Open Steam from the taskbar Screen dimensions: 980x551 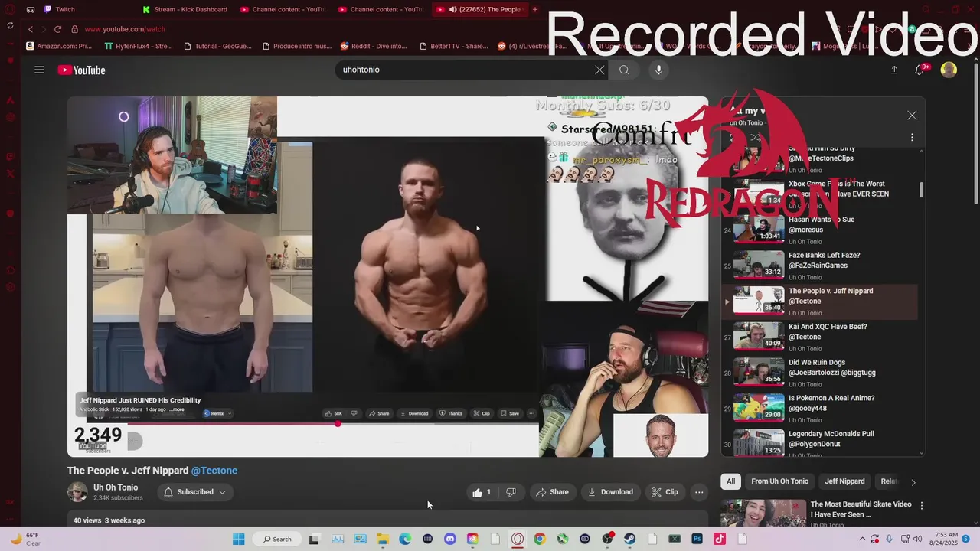pos(630,539)
